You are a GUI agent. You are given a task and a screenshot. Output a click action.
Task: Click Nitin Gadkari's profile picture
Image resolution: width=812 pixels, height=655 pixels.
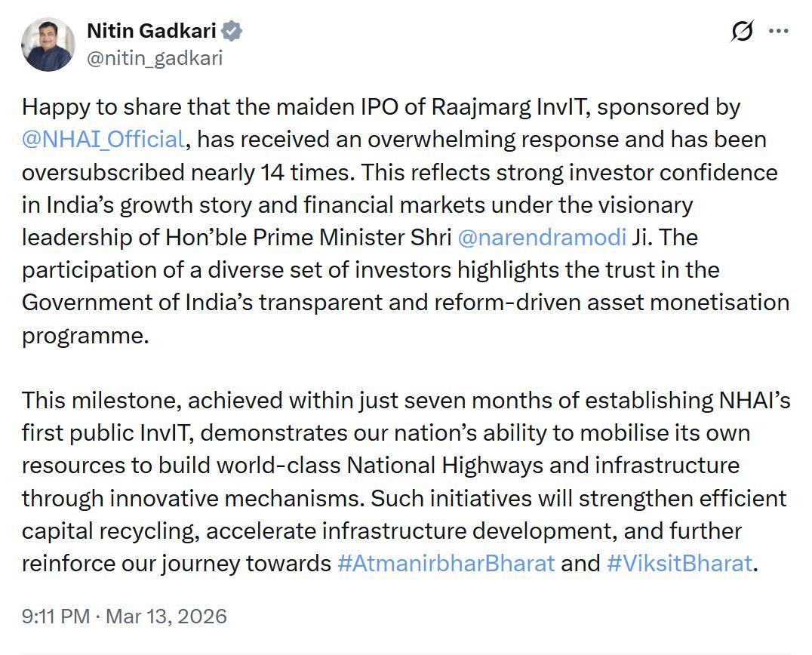tap(48, 43)
